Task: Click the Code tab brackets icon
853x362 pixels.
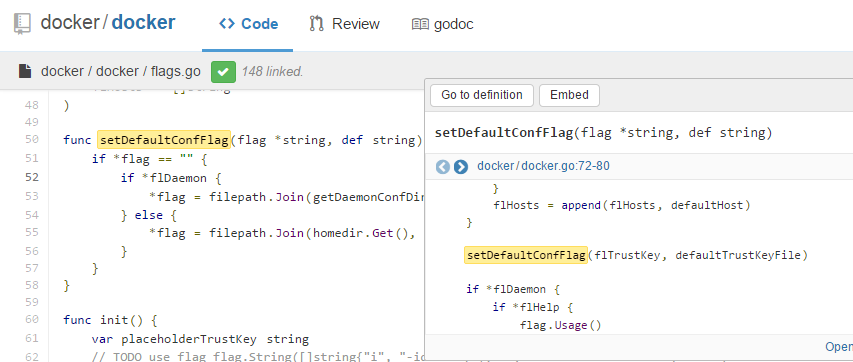Action: pyautogui.click(x=227, y=24)
